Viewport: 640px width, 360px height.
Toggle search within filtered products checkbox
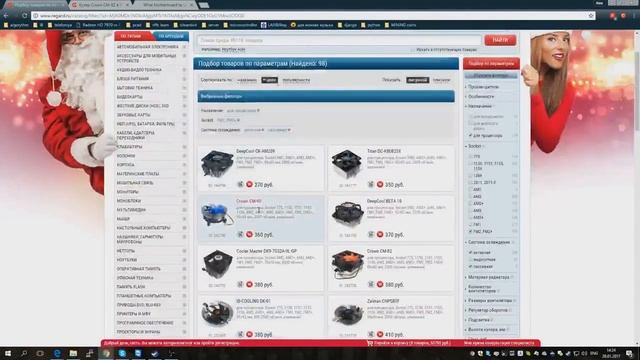click(412, 50)
